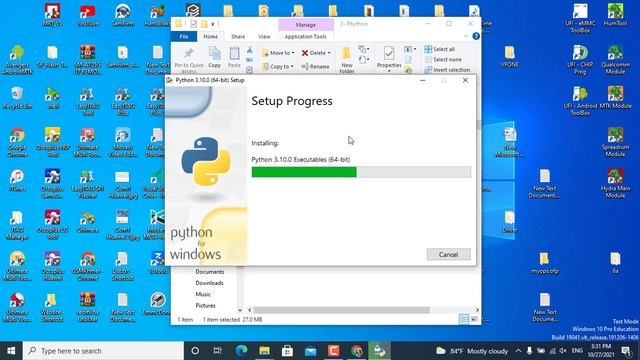The width and height of the screenshot is (640, 360).
Task: Open Google Chrome from taskbar
Action: coord(357,351)
